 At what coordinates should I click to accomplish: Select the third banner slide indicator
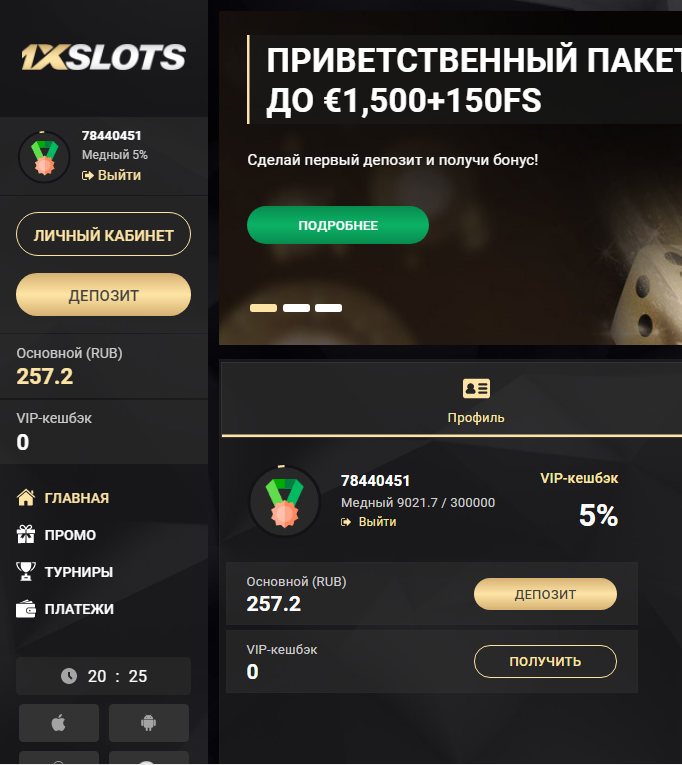click(x=328, y=308)
